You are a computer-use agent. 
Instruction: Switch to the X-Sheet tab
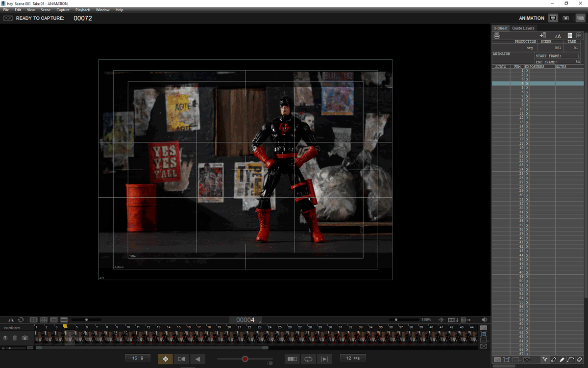click(501, 28)
